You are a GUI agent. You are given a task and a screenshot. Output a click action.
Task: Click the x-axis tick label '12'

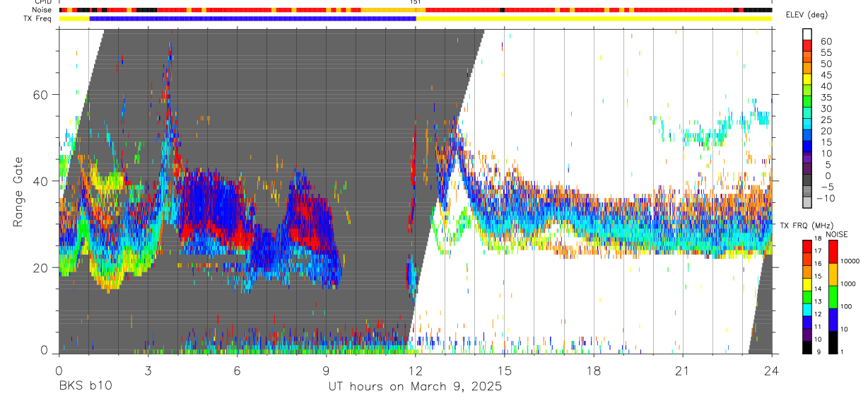click(x=416, y=371)
